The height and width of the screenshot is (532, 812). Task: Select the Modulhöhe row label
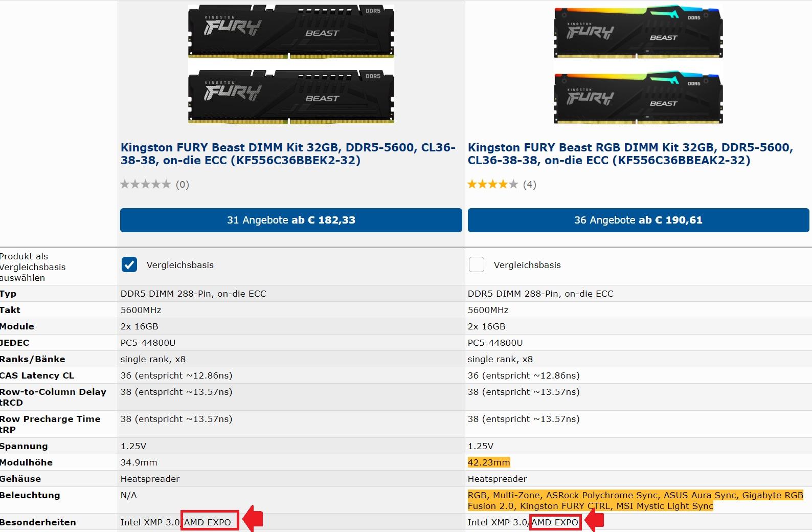(x=26, y=462)
